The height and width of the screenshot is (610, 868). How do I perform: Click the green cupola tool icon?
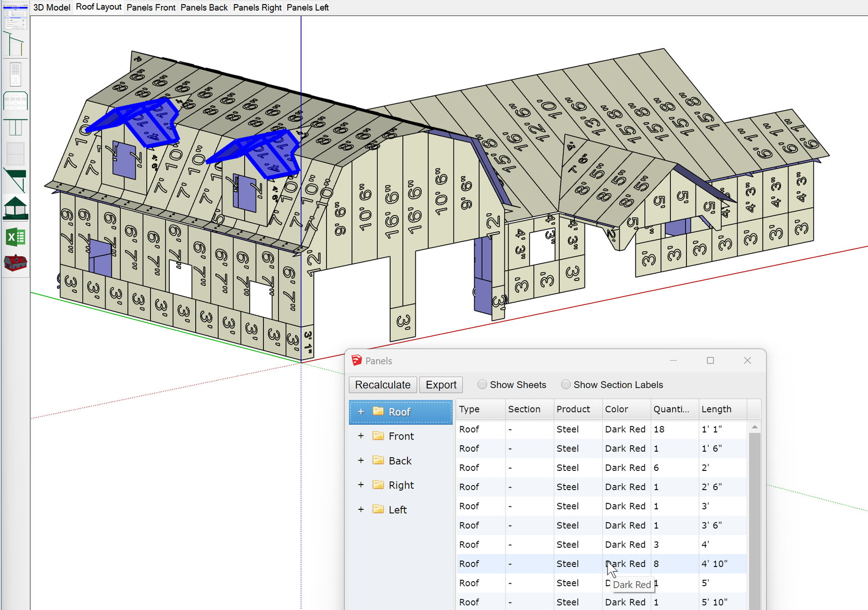15,208
